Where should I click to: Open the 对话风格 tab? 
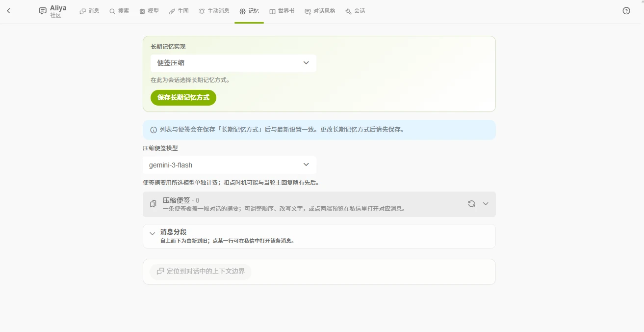[x=320, y=11]
